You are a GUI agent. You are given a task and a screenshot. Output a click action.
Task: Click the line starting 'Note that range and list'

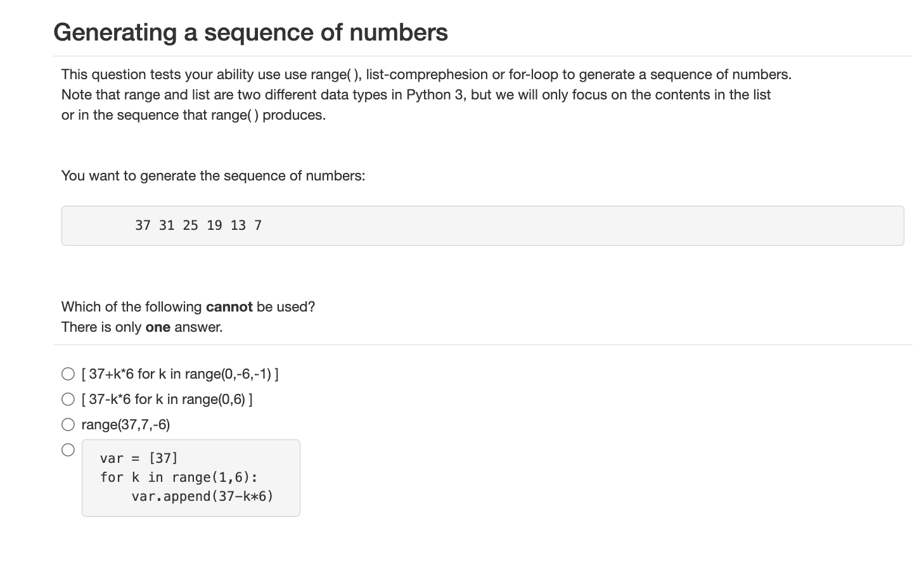[x=416, y=95]
